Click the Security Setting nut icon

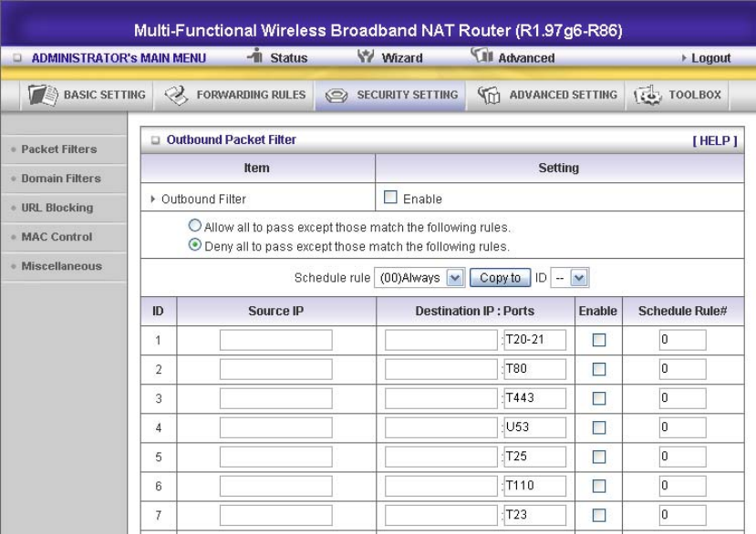click(x=337, y=96)
